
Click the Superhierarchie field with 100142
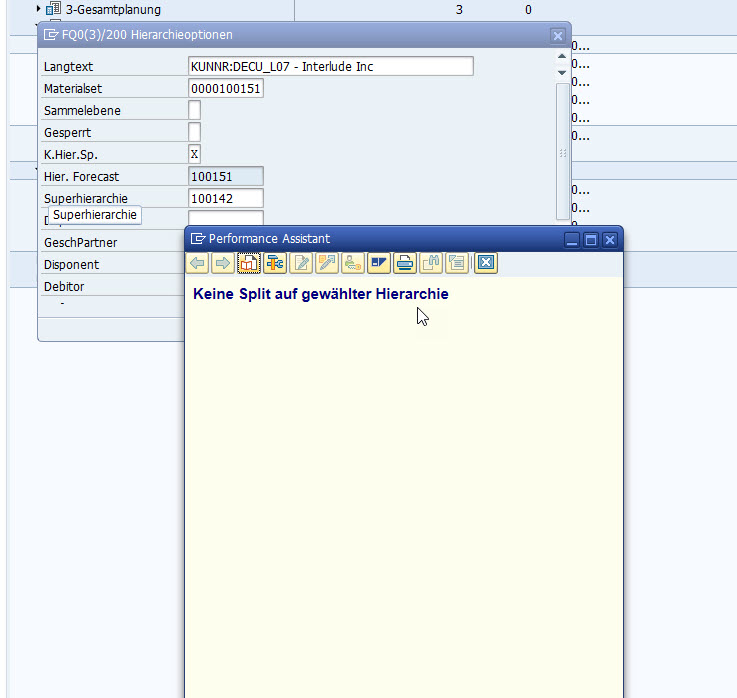[x=225, y=198]
